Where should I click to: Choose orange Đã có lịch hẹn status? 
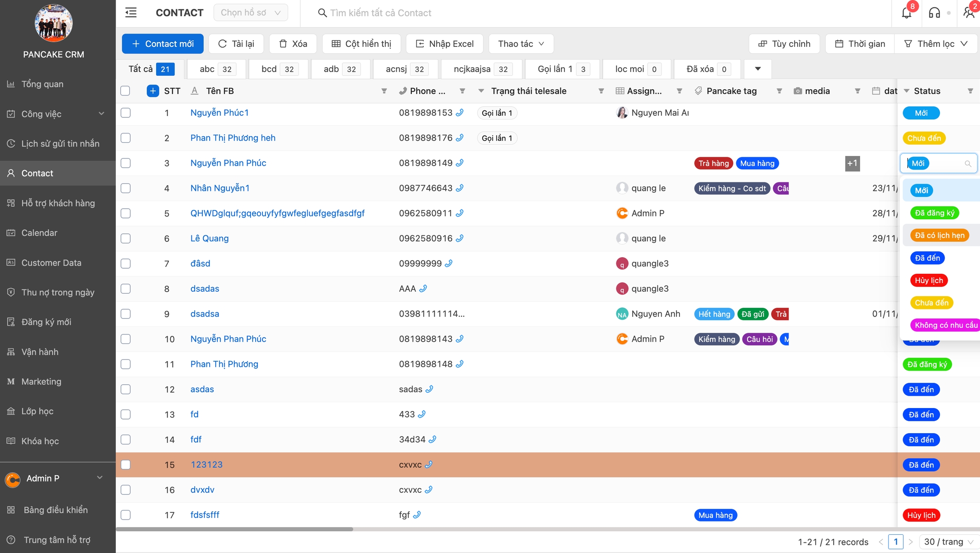click(939, 235)
